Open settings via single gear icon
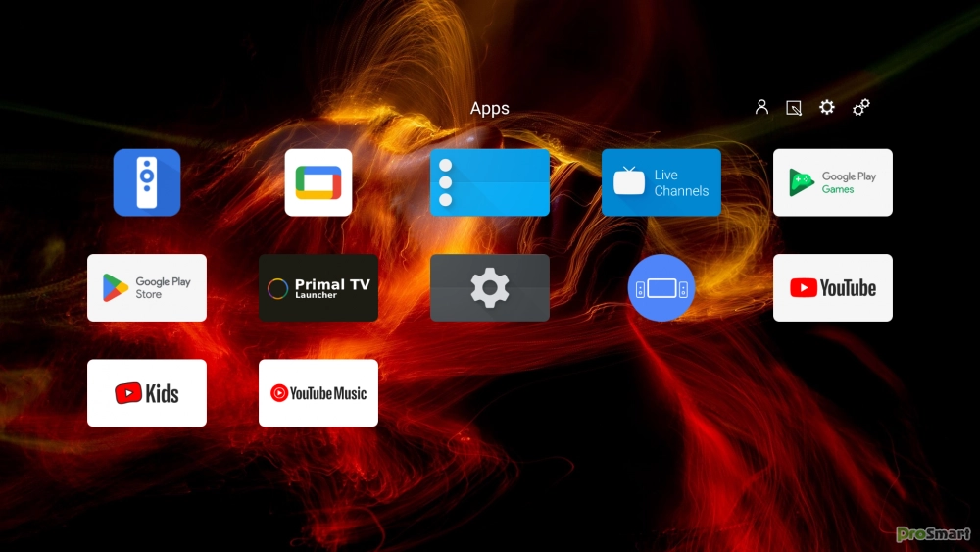980x552 pixels. [827, 108]
